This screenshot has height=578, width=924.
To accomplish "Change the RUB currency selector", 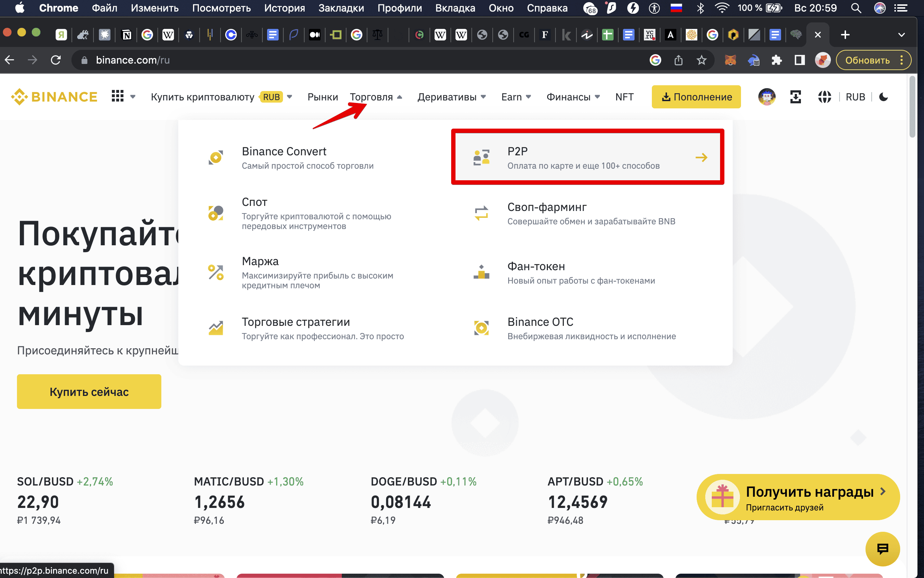I will [x=855, y=97].
